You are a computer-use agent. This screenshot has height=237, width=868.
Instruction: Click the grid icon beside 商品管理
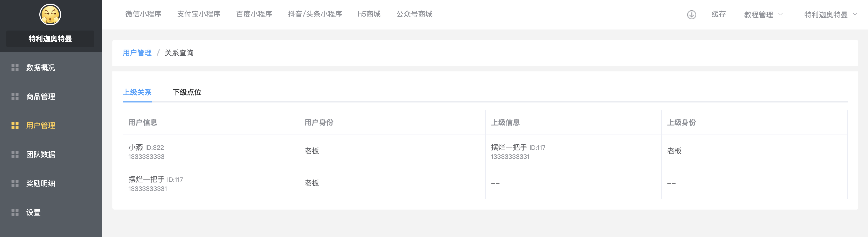coord(15,97)
